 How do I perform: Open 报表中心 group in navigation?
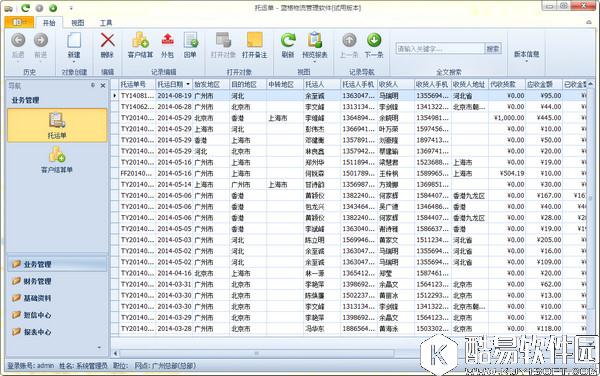pyautogui.click(x=57, y=332)
